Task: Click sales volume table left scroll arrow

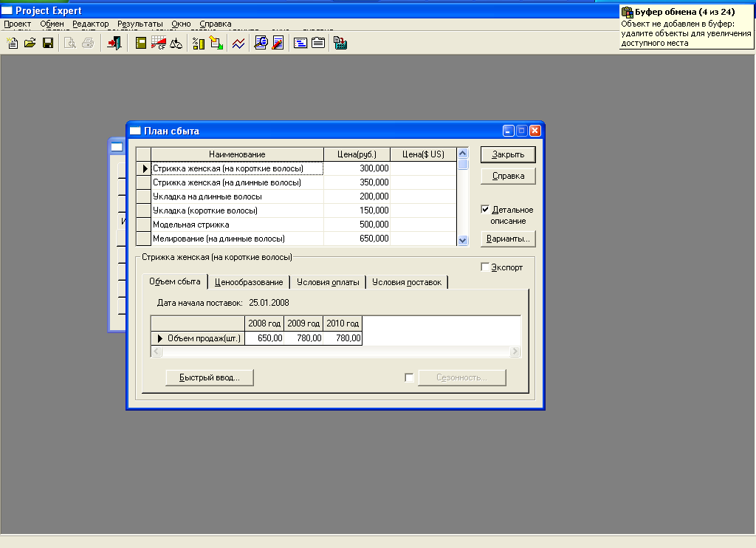Action: pyautogui.click(x=157, y=352)
